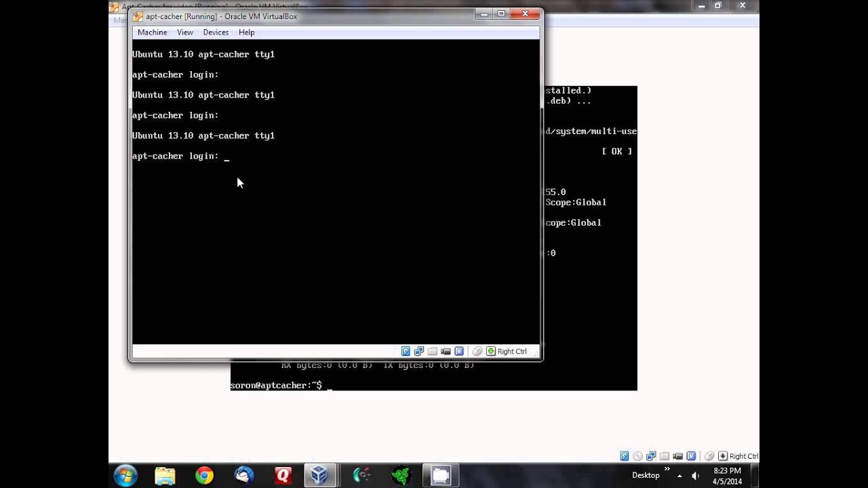Click the Desktop toolbar label on taskbar

pos(646,475)
